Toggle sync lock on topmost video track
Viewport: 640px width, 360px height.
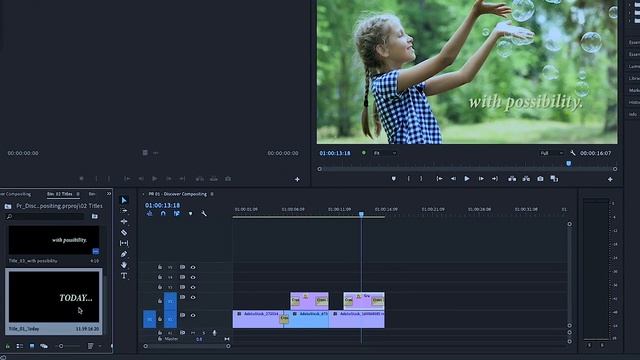click(x=182, y=267)
